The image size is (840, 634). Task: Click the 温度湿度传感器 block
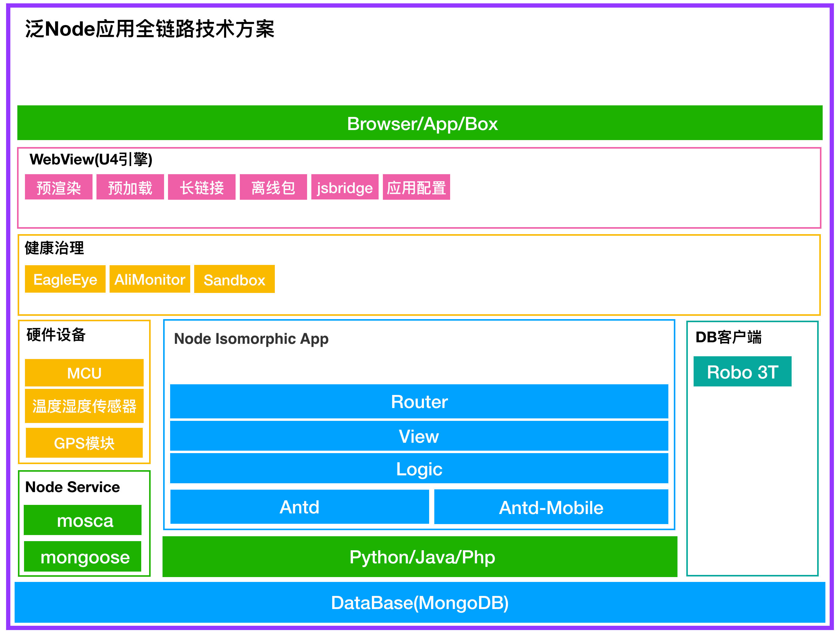pyautogui.click(x=84, y=406)
